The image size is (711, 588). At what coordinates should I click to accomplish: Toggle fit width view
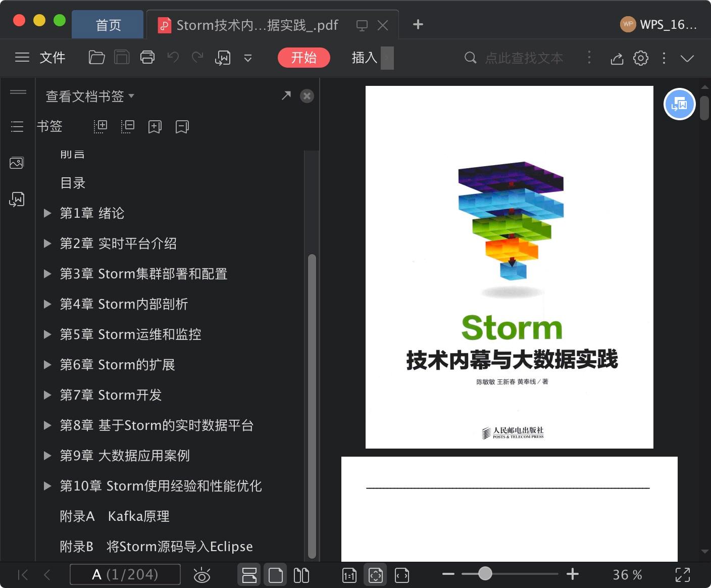point(402,575)
